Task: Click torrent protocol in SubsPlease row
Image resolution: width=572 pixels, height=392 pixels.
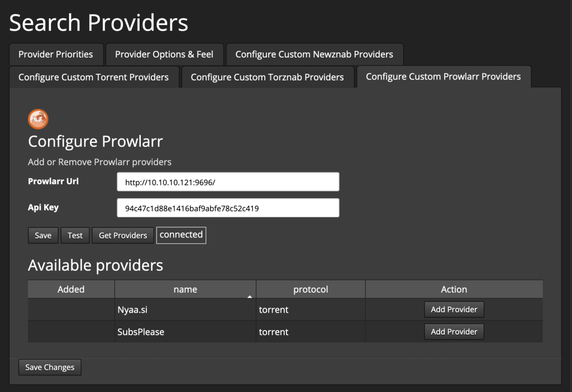Action: click(311, 332)
